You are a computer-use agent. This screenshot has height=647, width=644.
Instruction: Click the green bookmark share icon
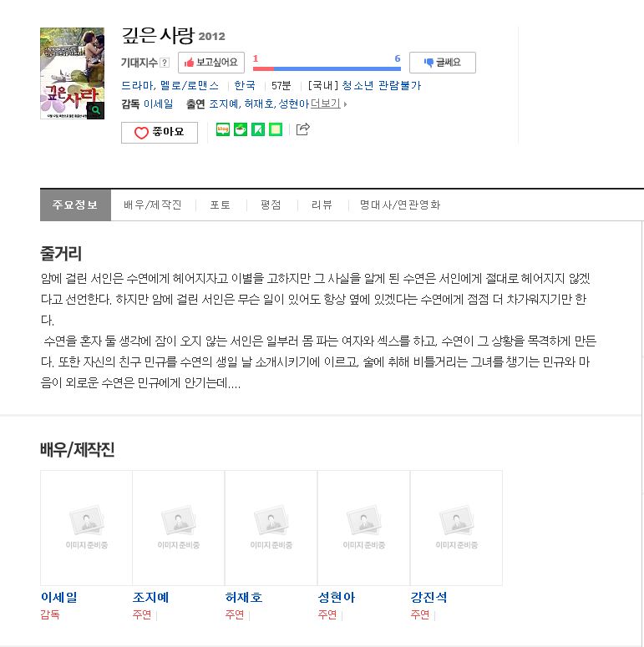[x=258, y=129]
